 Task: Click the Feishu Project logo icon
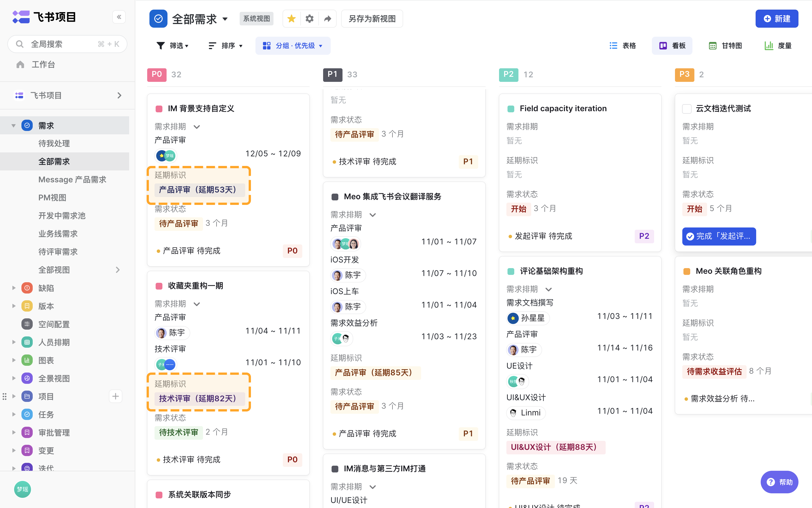(21, 17)
